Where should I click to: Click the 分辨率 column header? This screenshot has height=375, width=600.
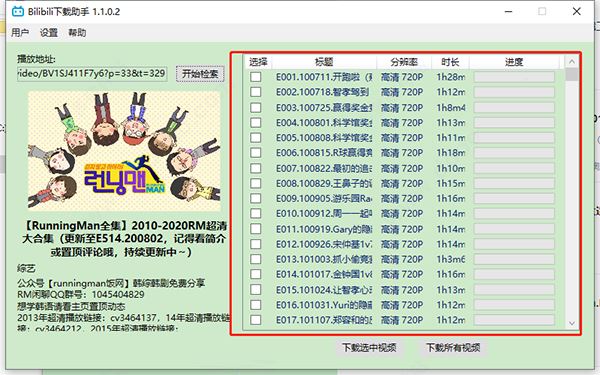point(404,62)
